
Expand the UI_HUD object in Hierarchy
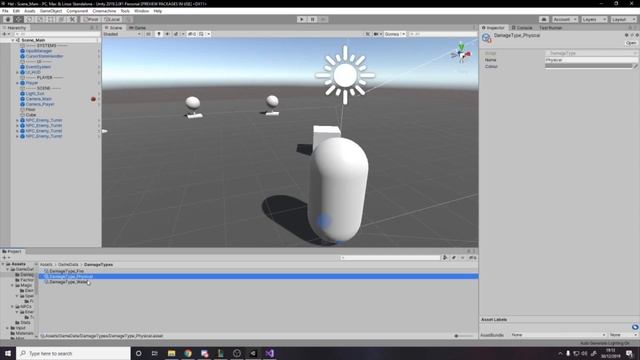[18, 72]
